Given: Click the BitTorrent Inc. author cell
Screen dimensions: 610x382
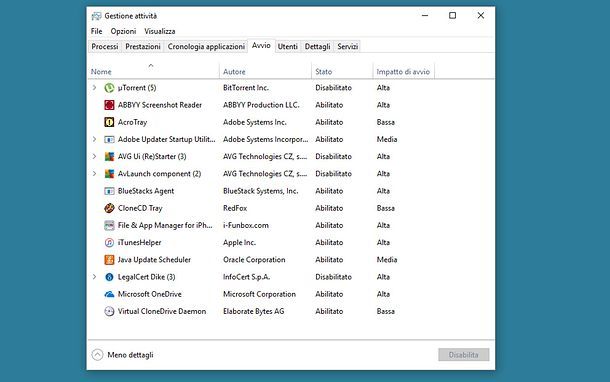Looking at the screenshot, I should 246,88.
